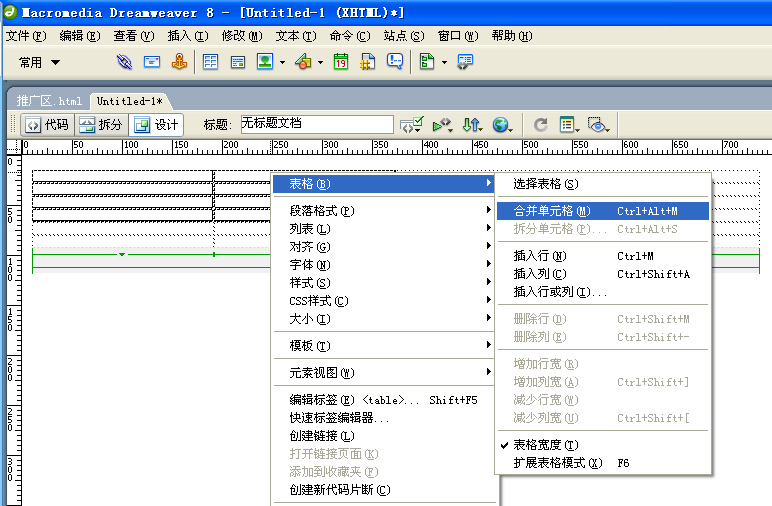Viewport: 772px width, 506px height.
Task: Toggle 表格宽度(T) checked option
Action: click(603, 445)
